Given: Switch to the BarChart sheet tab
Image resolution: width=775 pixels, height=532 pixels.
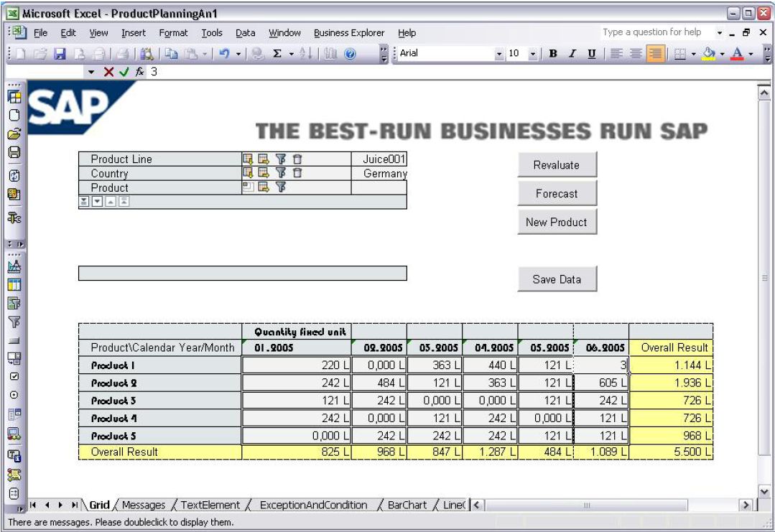Looking at the screenshot, I should 407,505.
